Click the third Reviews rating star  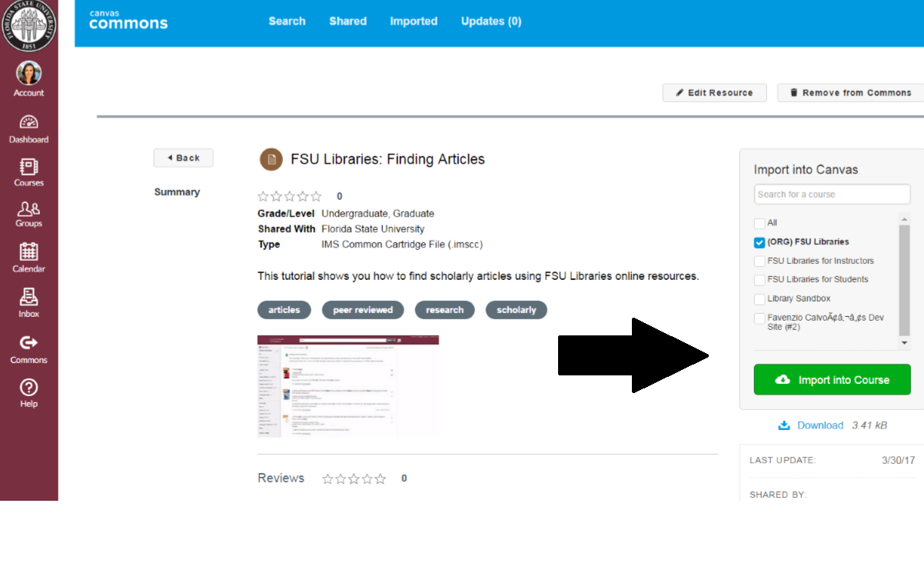point(354,478)
